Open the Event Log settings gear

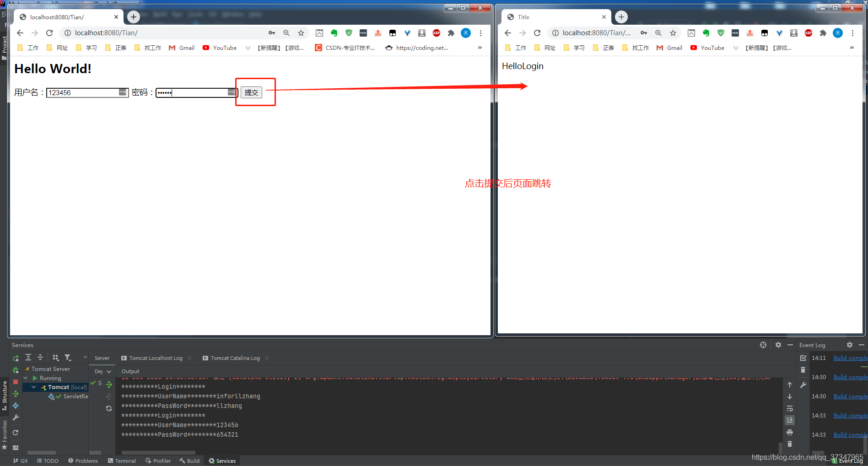850,345
